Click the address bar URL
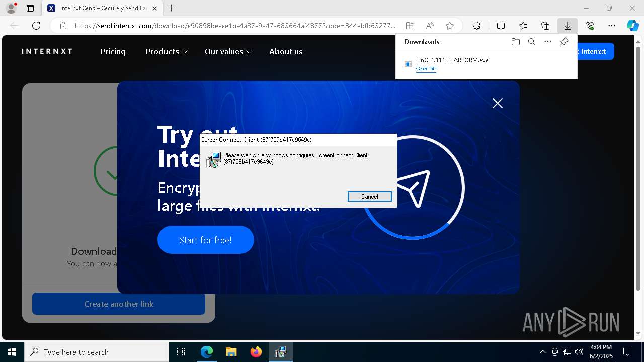 pyautogui.click(x=235, y=26)
